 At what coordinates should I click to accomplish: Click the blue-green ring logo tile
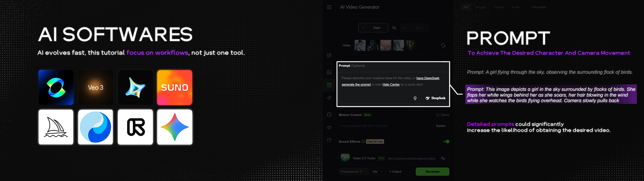[x=56, y=87]
